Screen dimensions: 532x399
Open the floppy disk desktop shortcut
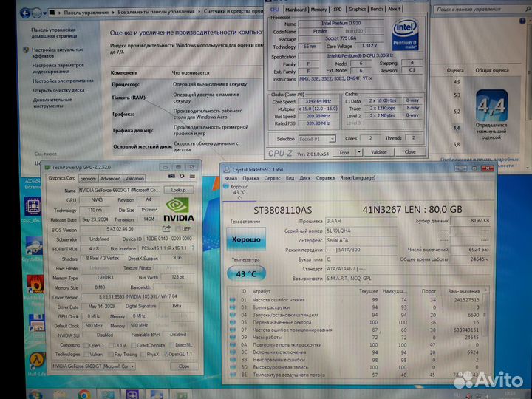tap(37, 323)
